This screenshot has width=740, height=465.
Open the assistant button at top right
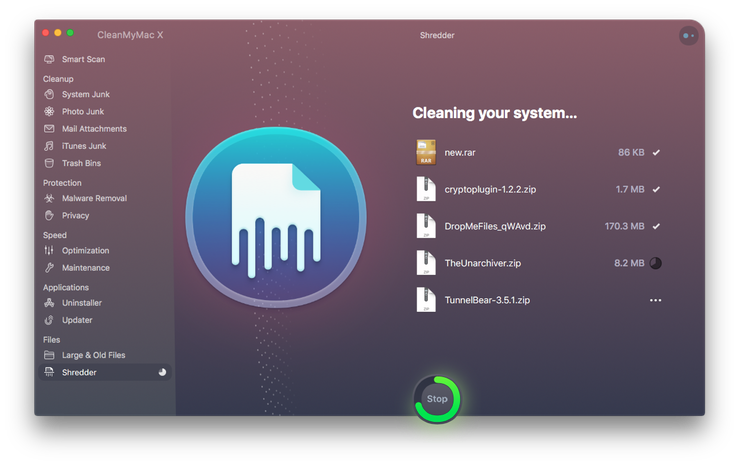[x=689, y=35]
